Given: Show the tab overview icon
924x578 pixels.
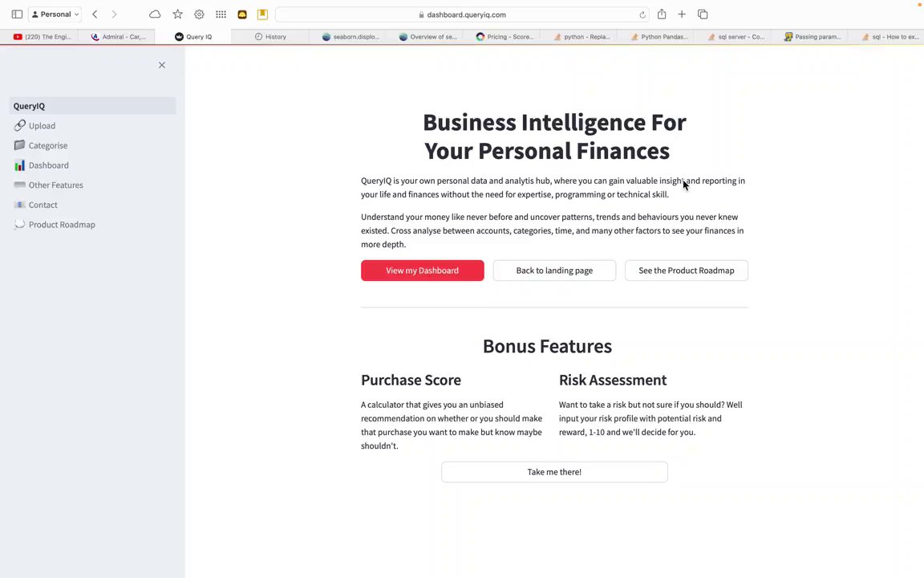Looking at the screenshot, I should coord(703,14).
